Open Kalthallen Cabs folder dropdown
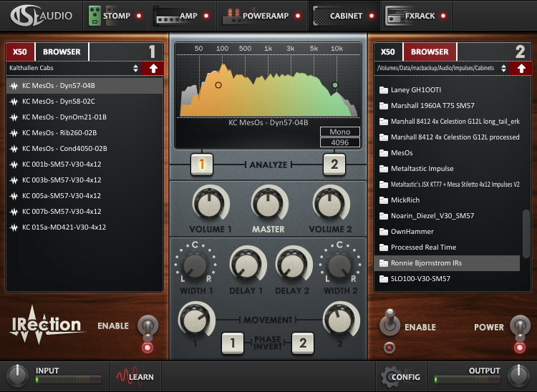 tap(73, 68)
